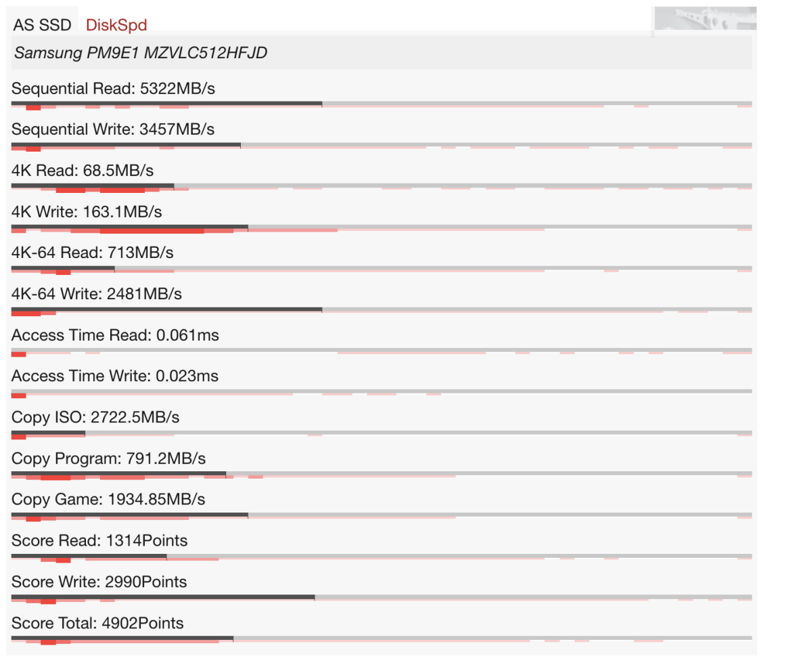Select the Access Time Read 0.061ms label
The height and width of the screenshot is (671, 812).
[115, 335]
